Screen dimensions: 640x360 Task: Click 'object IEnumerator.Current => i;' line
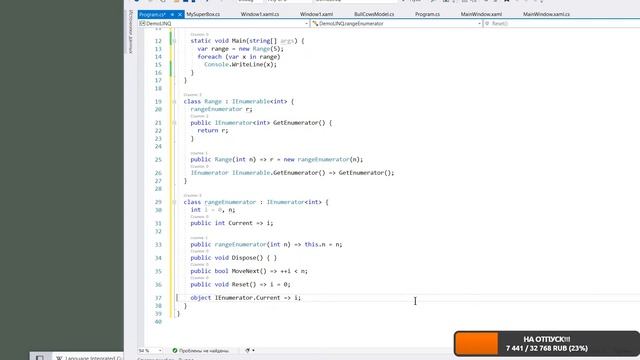coord(245,298)
